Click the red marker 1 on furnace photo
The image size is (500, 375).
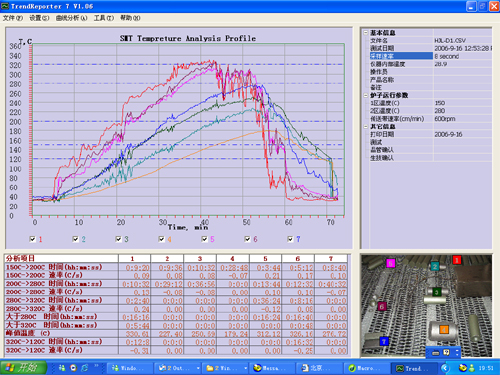(x=457, y=260)
